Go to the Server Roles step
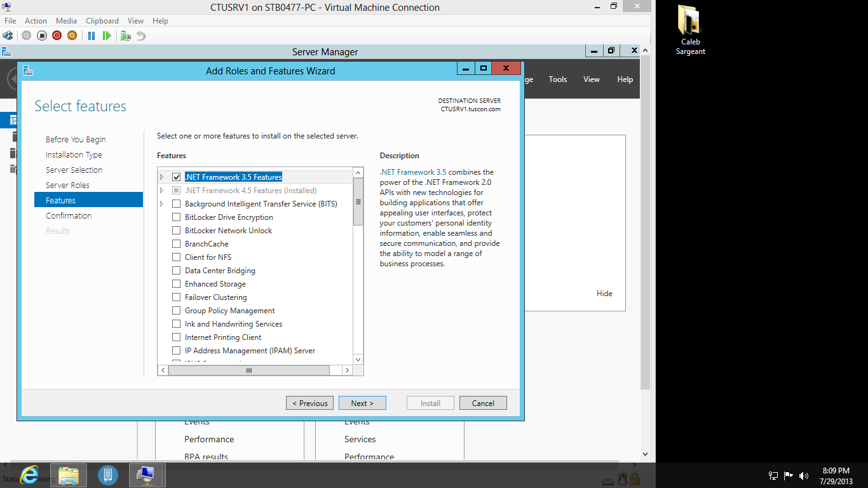The height and width of the screenshot is (488, 868). pos(67,186)
